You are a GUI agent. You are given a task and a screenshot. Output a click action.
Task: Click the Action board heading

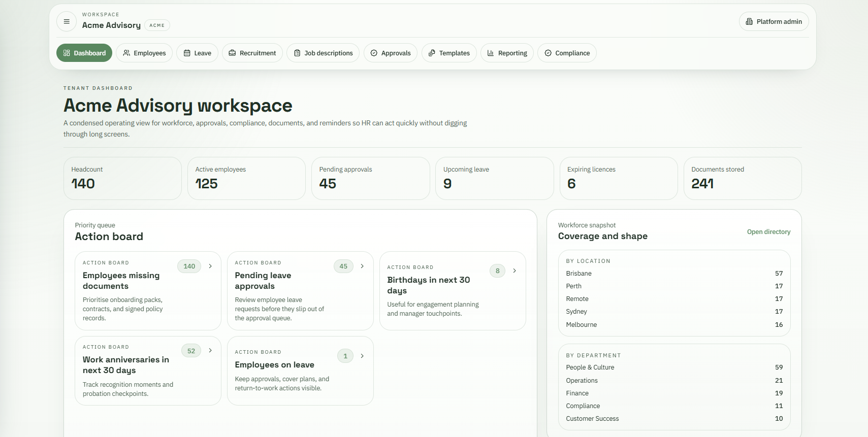pyautogui.click(x=109, y=237)
